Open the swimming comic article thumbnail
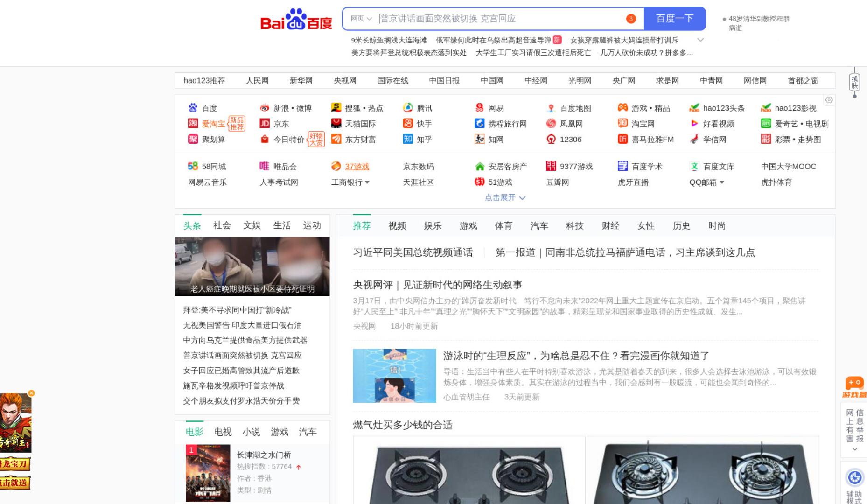Screen dimensions: 867x504 (394, 376)
